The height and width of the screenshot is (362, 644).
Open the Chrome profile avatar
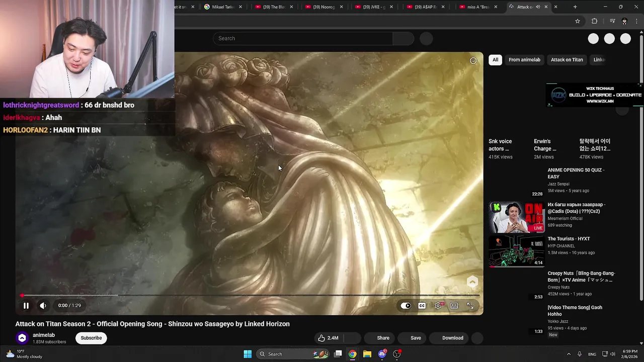point(624,21)
